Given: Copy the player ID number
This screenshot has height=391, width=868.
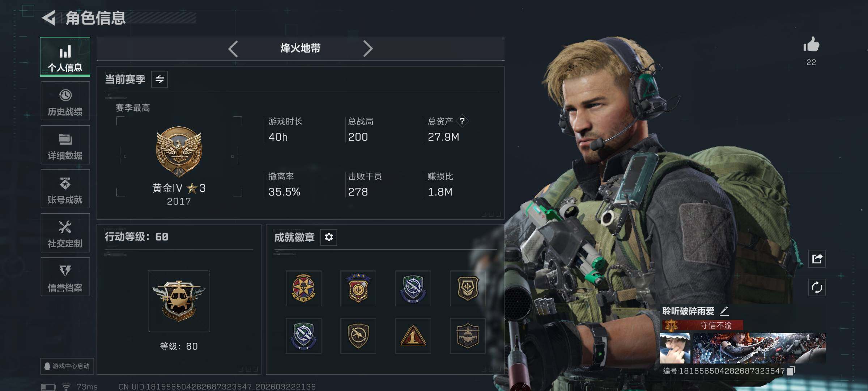Looking at the screenshot, I should click(x=791, y=371).
